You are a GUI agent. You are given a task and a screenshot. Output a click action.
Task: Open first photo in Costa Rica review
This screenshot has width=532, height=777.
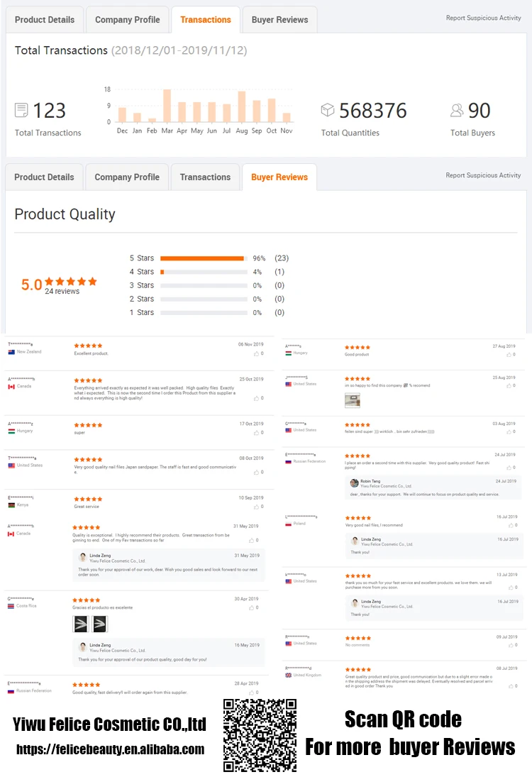point(81,624)
